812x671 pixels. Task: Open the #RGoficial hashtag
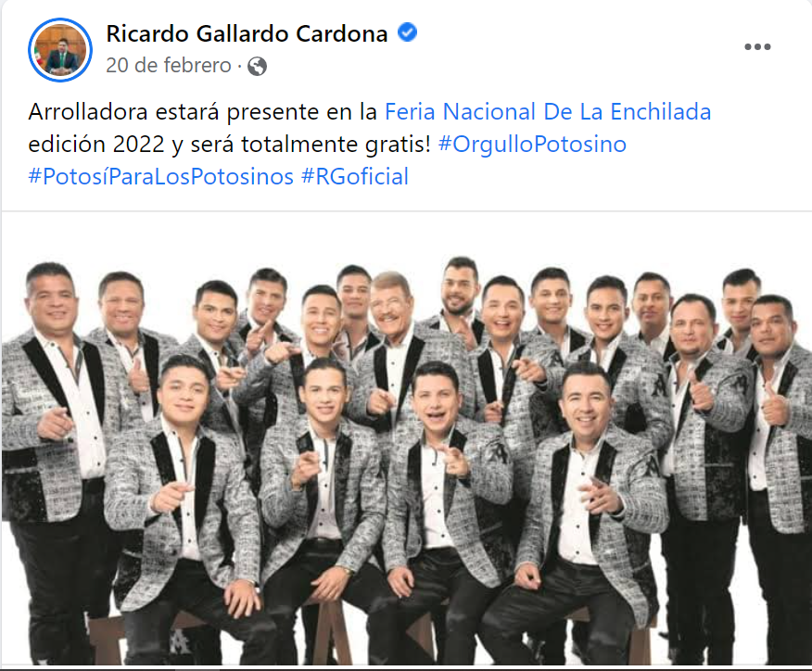355,176
